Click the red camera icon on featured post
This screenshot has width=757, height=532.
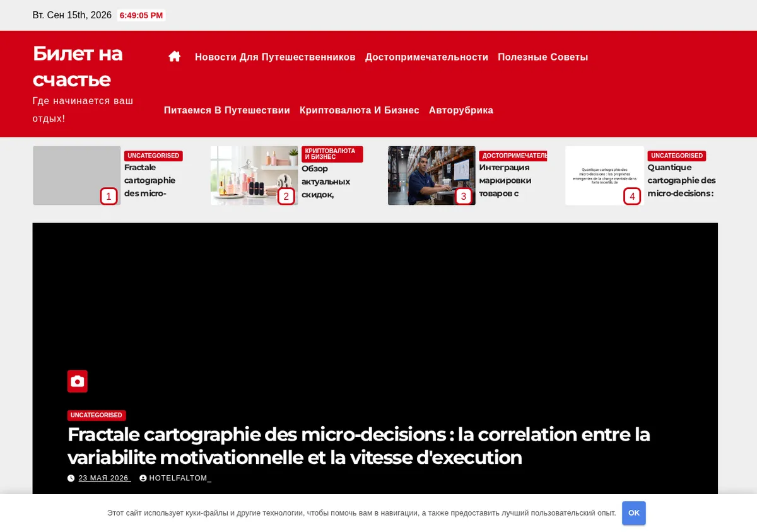78,381
